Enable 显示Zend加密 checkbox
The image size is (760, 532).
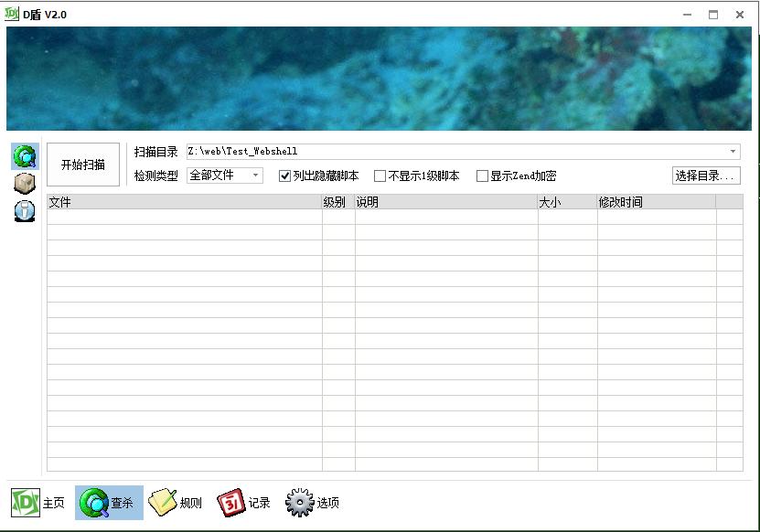(482, 176)
